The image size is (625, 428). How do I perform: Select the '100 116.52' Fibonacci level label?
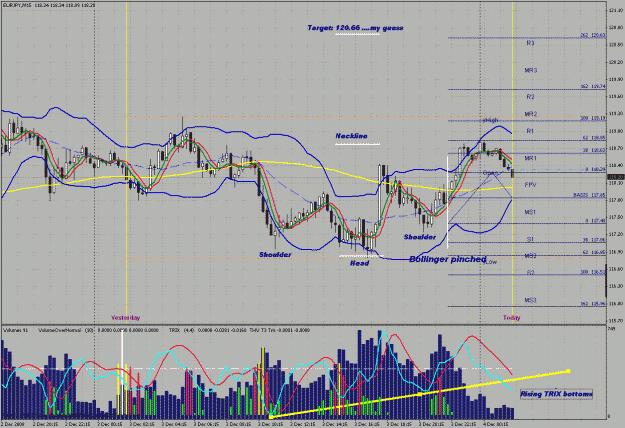(593, 271)
